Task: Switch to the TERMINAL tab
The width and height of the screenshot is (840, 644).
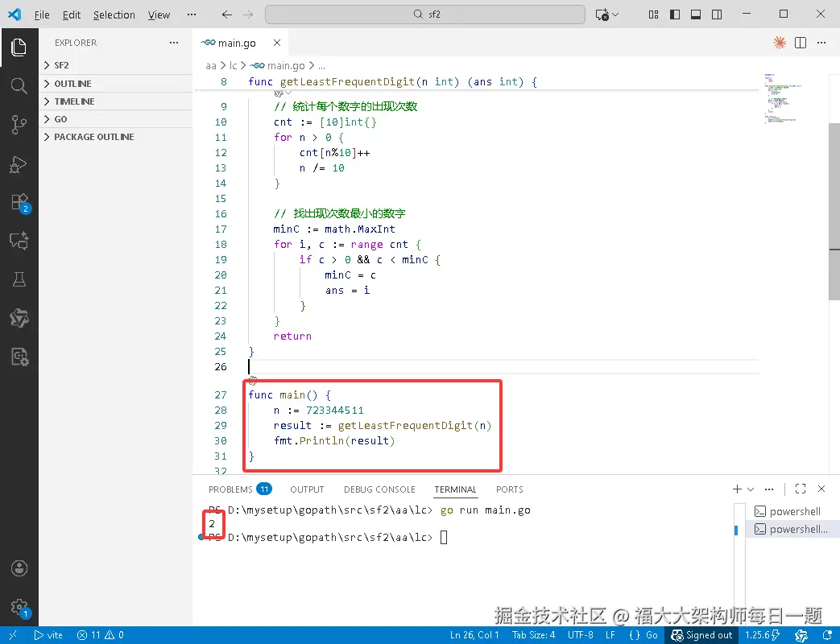Action: (x=455, y=489)
